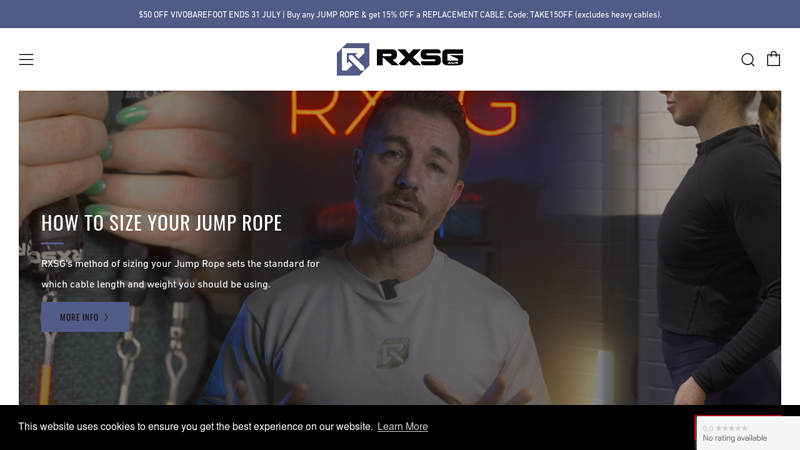Click the 'How to size your jump rope' heading

(161, 223)
